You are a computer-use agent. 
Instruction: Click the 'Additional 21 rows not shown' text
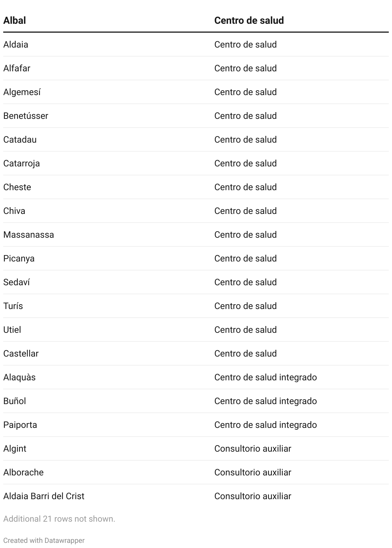(x=59, y=519)
